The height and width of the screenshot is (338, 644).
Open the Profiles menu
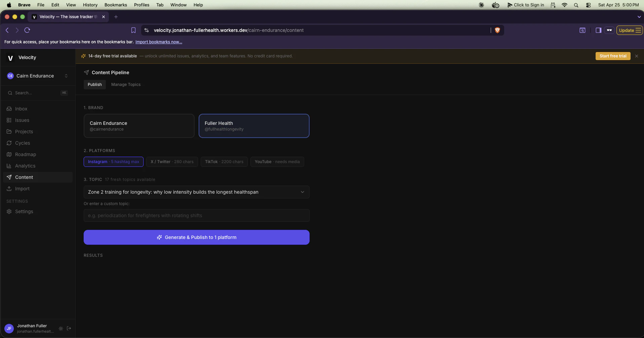(x=142, y=5)
